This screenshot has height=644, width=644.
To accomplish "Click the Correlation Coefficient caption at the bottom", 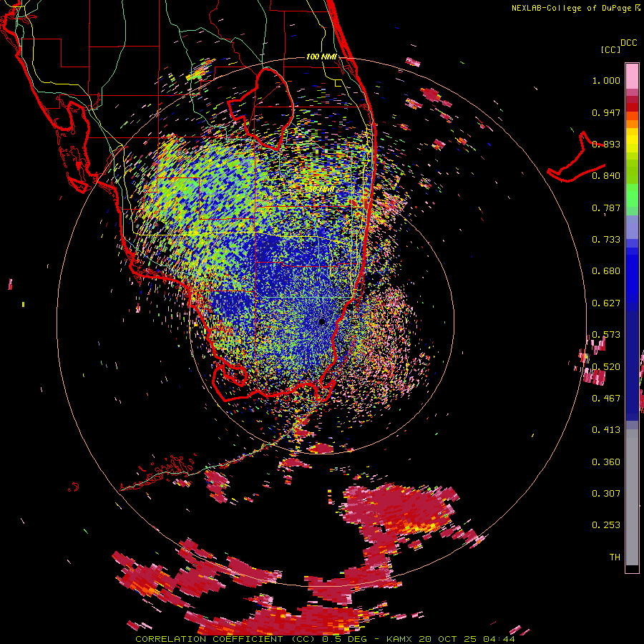I will pos(325,639).
